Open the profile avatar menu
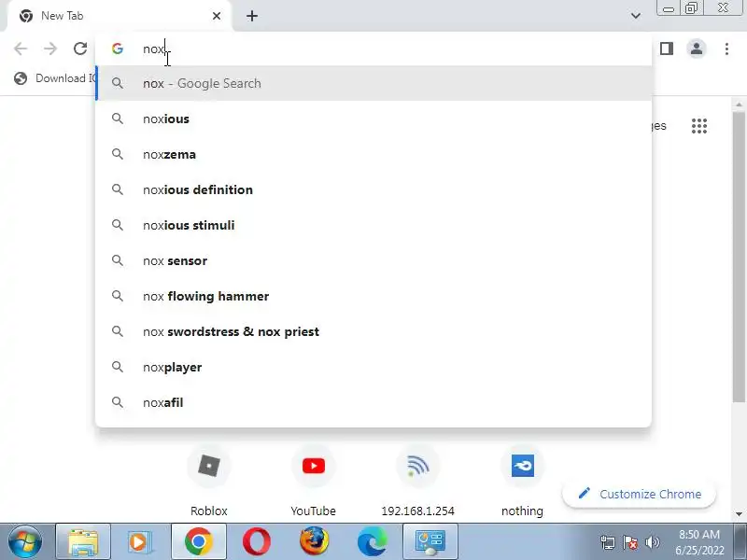Viewport: 747px width, 560px height. [x=697, y=49]
